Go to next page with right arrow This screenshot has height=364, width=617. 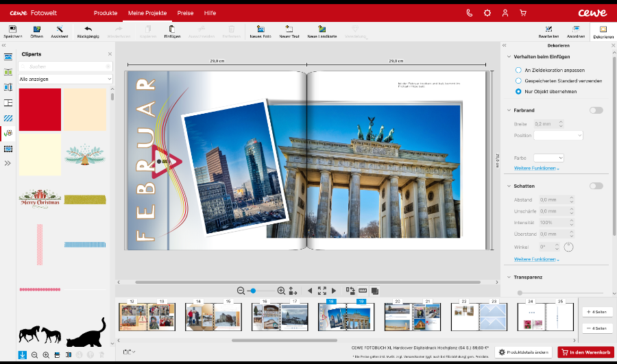pos(334,291)
